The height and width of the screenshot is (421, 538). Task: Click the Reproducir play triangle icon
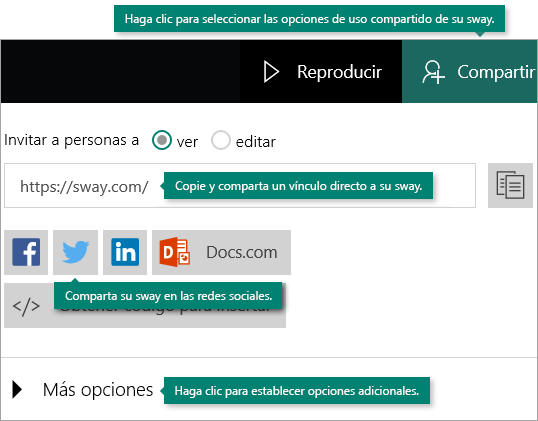click(x=271, y=71)
